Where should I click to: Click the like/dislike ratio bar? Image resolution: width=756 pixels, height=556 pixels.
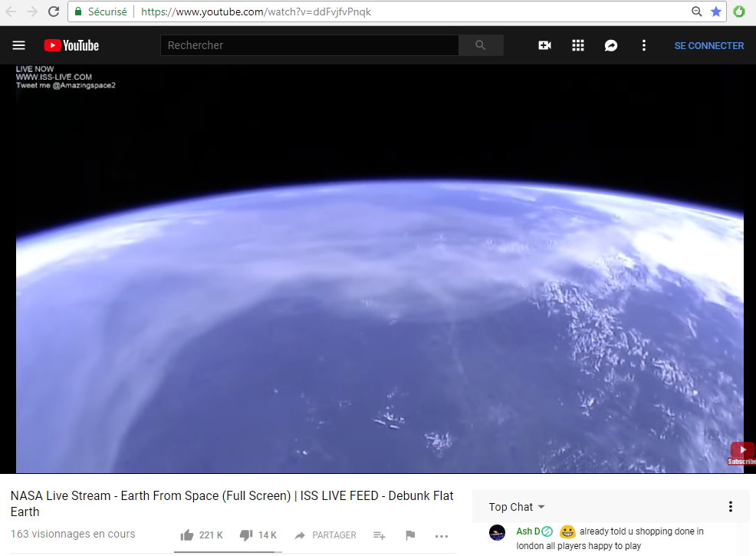coord(228,552)
